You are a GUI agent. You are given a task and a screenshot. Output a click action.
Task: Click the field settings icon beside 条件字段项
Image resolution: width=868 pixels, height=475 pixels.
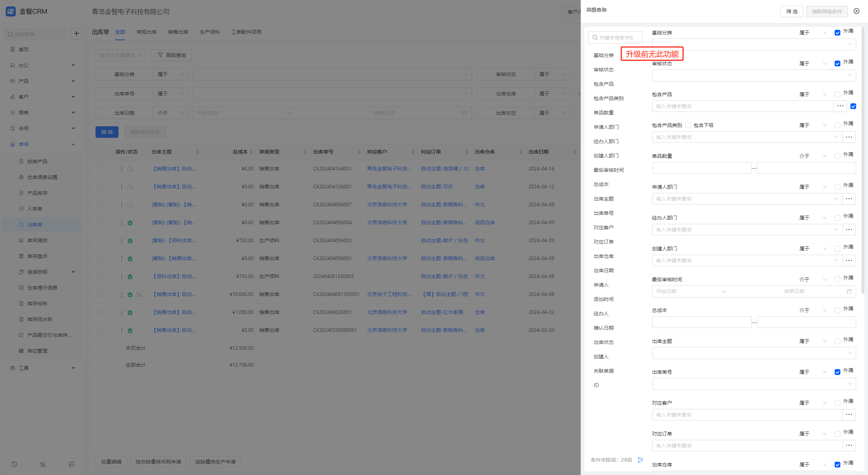(x=640, y=460)
